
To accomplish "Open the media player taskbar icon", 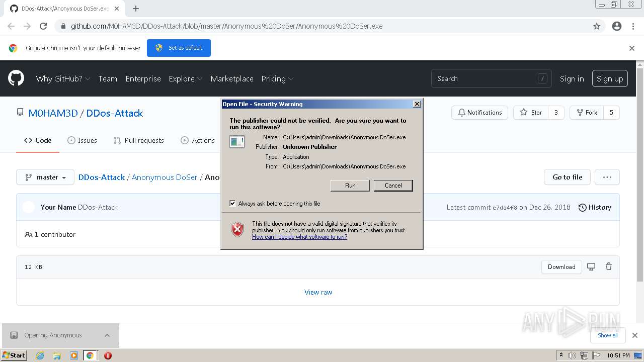I will tap(74, 355).
